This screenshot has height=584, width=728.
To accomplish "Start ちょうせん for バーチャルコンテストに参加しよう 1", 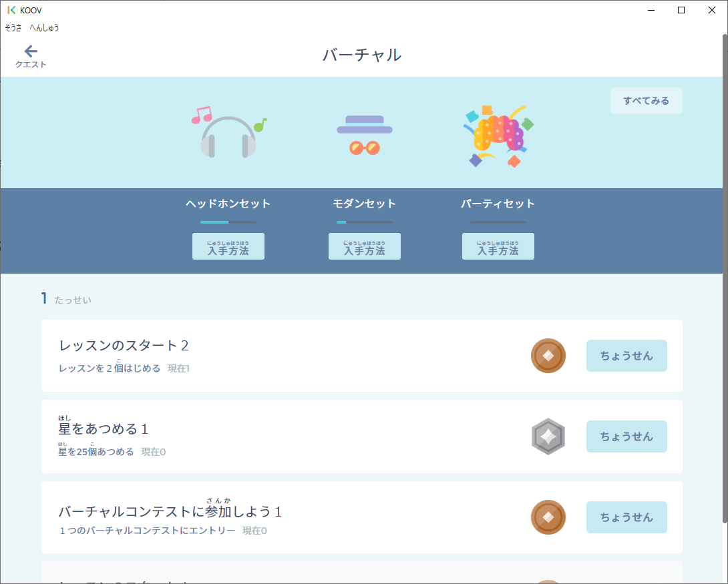I will [x=626, y=517].
